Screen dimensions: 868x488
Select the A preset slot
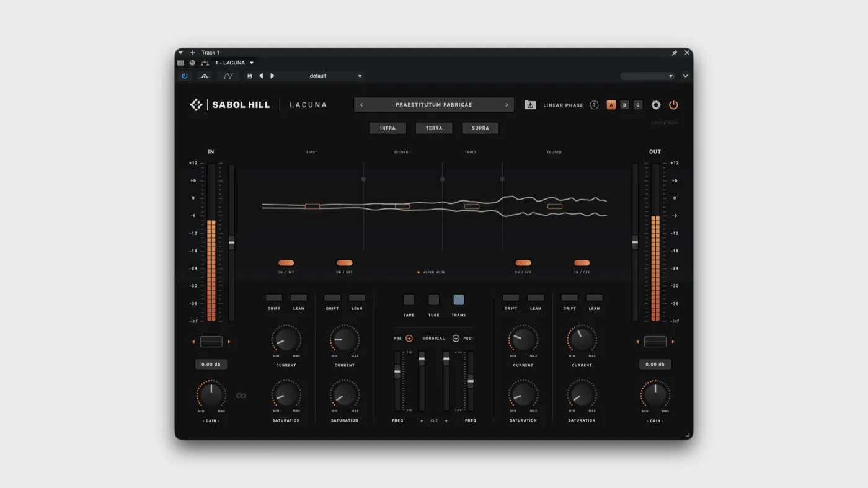coord(611,105)
